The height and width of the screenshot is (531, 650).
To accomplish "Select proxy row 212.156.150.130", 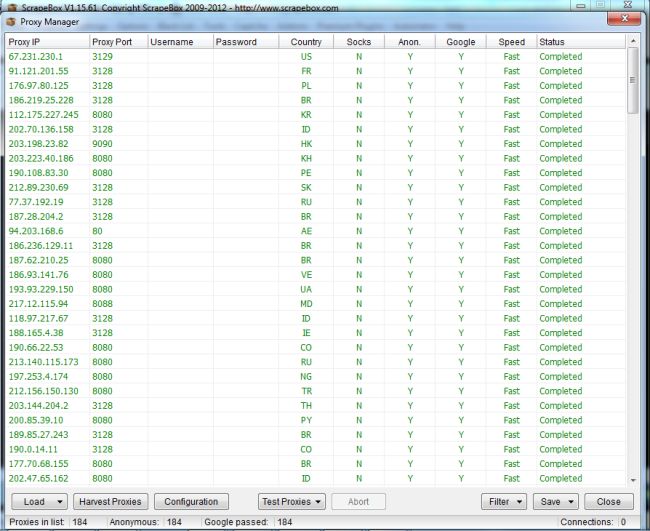I will point(315,391).
